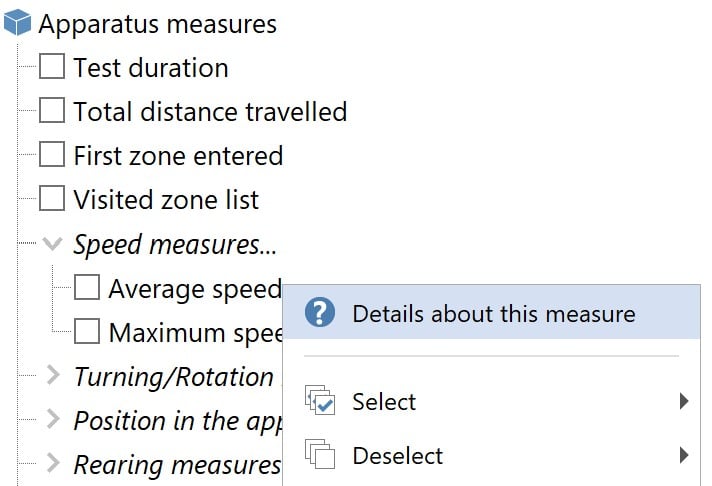712x486 pixels.
Task: Expand the Turning/Rotation group
Action: tap(53, 376)
